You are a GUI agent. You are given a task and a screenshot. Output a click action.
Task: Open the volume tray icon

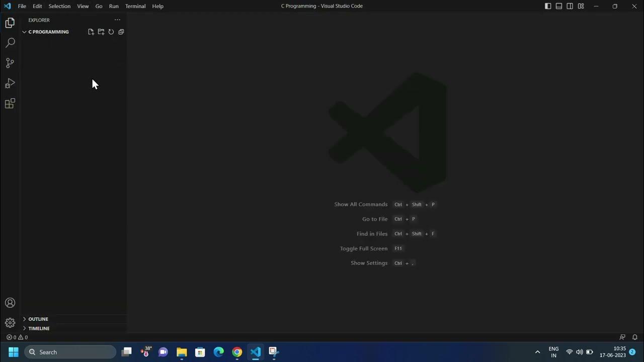click(580, 352)
